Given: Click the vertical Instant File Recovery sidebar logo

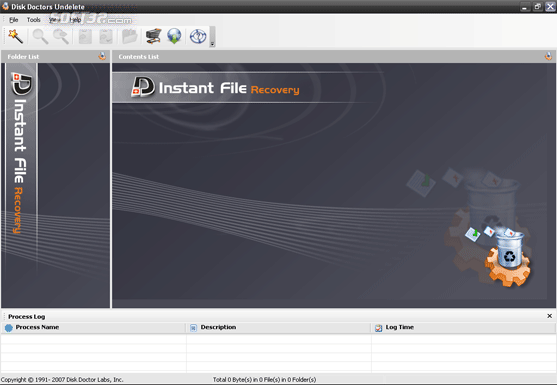Looking at the screenshot, I should click(x=21, y=153).
